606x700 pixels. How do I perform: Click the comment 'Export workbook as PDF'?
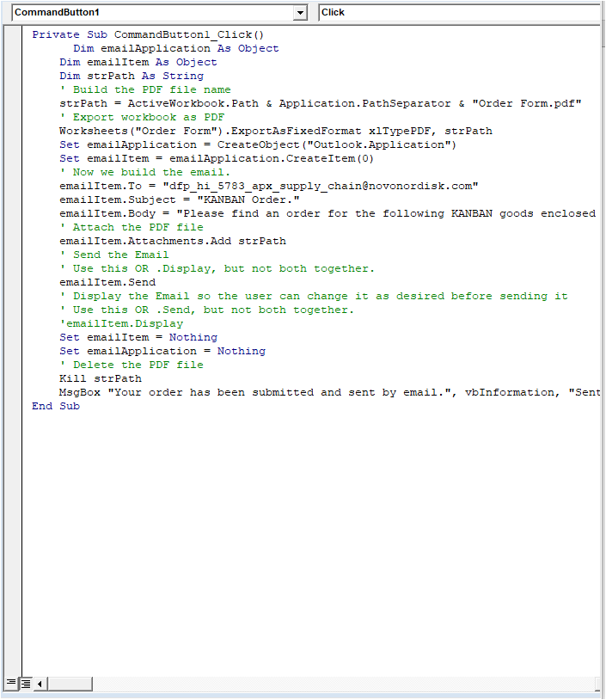pyautogui.click(x=142, y=117)
